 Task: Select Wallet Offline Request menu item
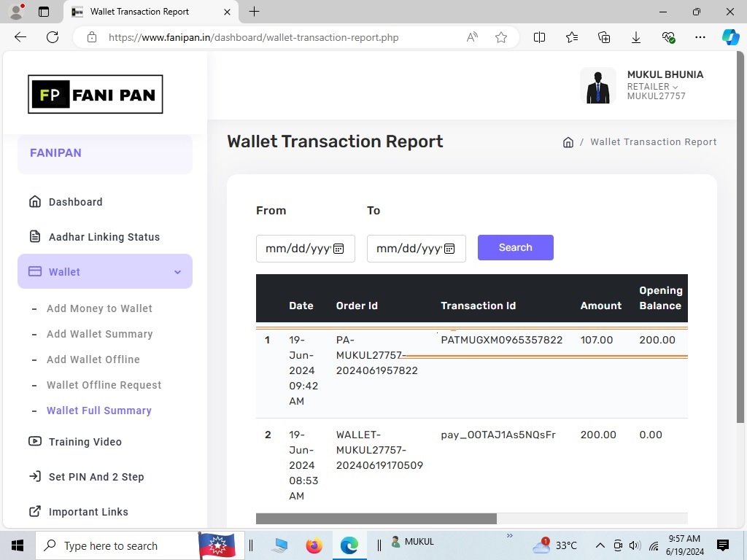coord(104,385)
